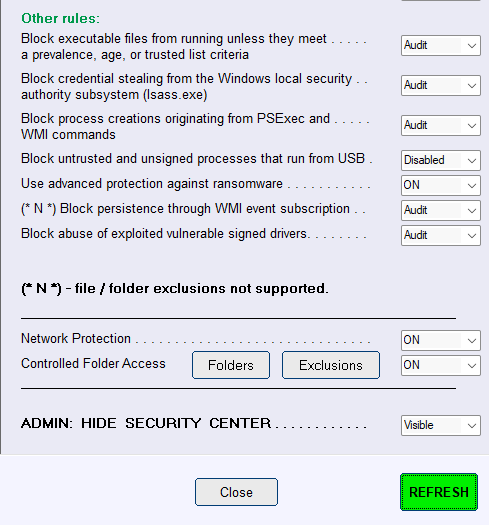Image resolution: width=489 pixels, height=525 pixels.
Task: Open Controlled Folder Access Folders
Action: point(231,365)
